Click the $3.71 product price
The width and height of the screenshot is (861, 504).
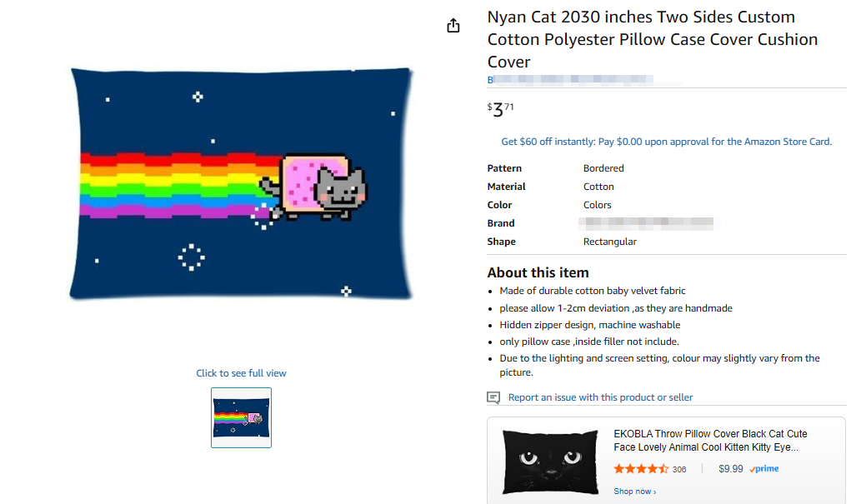[500, 109]
